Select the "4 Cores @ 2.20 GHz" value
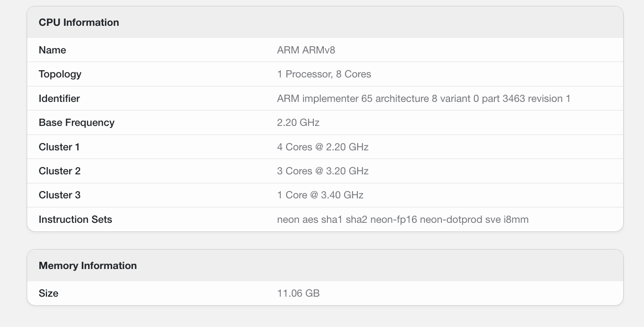The height and width of the screenshot is (327, 644). (x=322, y=147)
